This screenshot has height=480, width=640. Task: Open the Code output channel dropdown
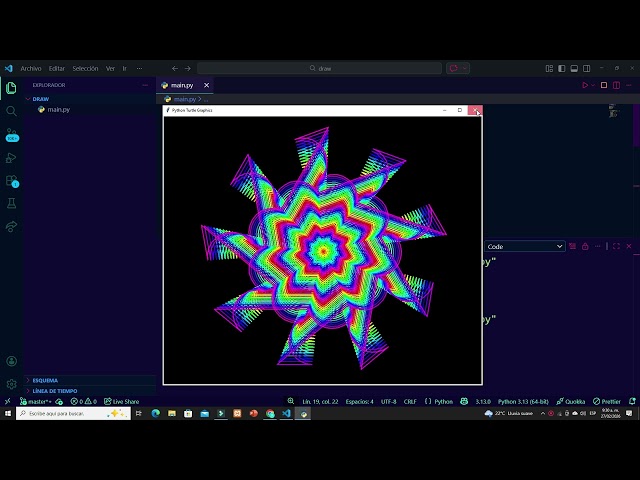[x=524, y=246]
